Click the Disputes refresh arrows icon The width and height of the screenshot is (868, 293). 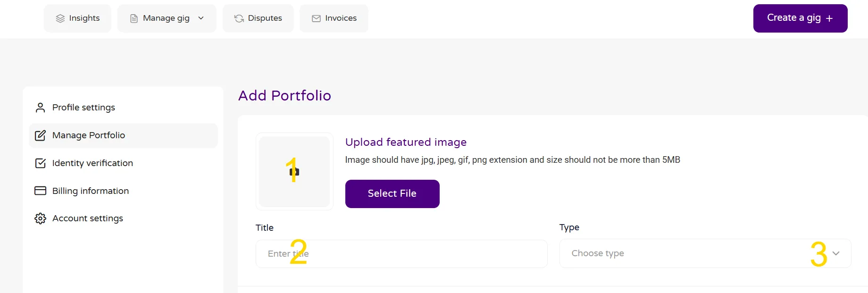coord(239,18)
